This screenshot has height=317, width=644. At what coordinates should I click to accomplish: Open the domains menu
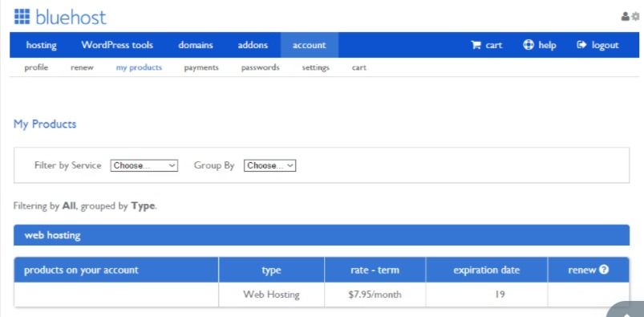tap(196, 45)
